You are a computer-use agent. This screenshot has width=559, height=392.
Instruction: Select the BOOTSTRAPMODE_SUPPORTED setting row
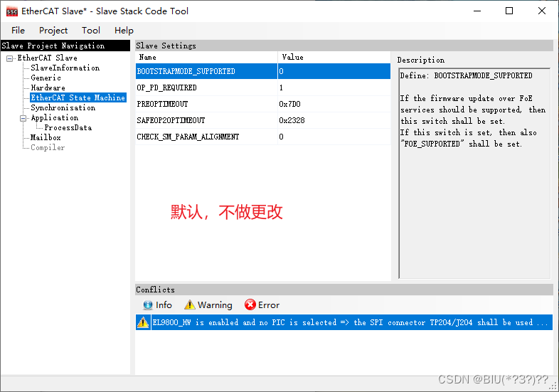point(262,71)
